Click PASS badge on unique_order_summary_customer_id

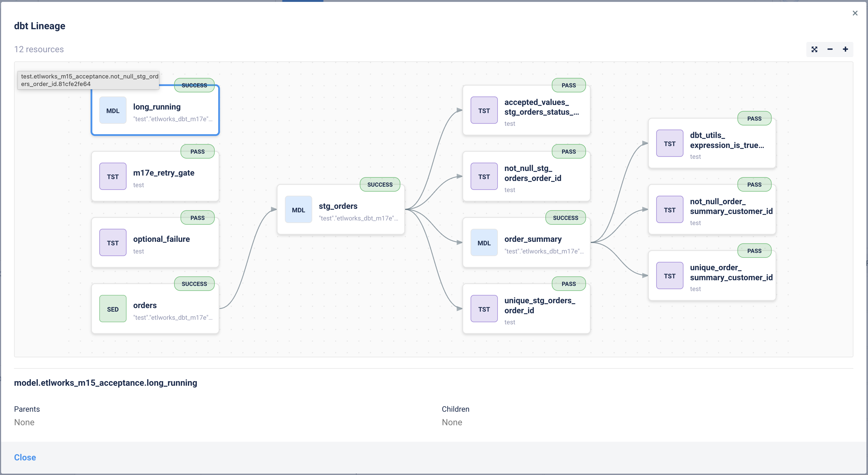click(x=754, y=251)
